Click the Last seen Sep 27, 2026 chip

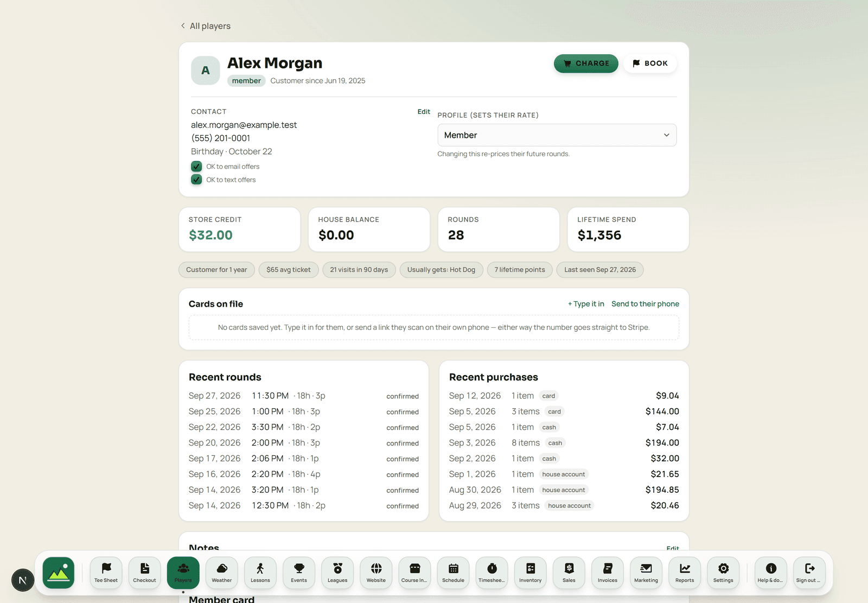click(x=600, y=270)
